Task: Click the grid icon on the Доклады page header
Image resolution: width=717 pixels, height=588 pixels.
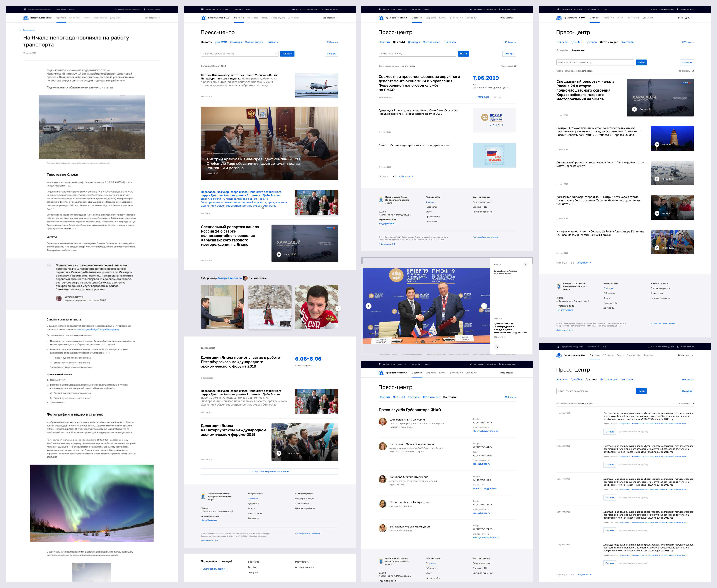Action: [558, 347]
